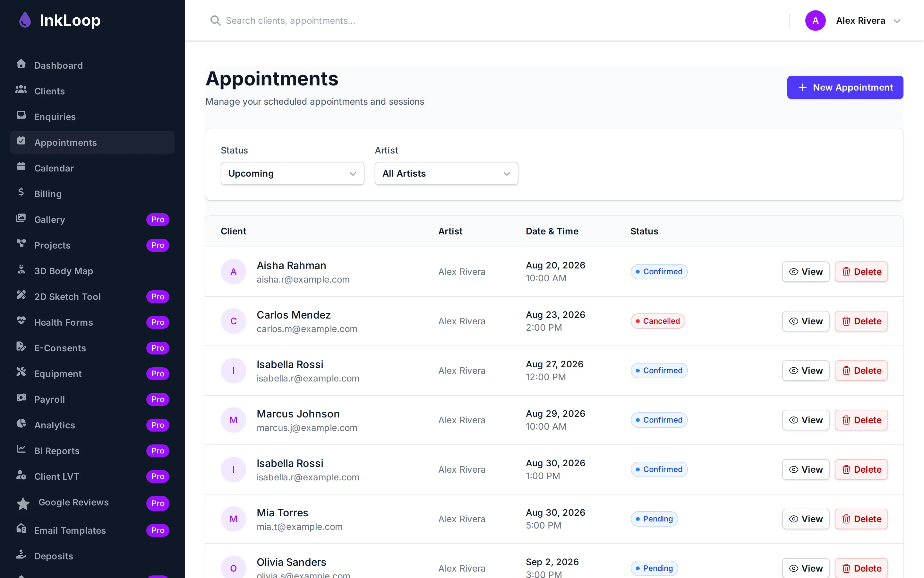924x578 pixels.
Task: Click the Pending status badge for Mia Torres
Action: coord(654,519)
